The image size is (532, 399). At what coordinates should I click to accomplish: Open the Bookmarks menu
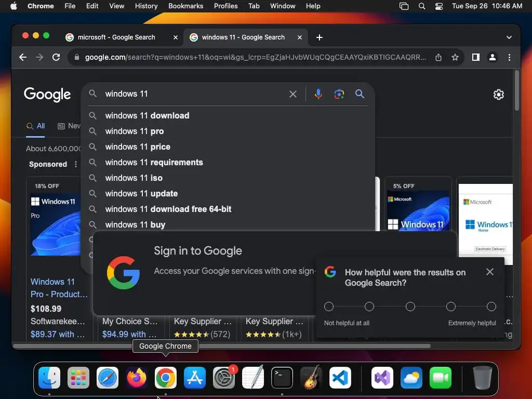click(185, 6)
